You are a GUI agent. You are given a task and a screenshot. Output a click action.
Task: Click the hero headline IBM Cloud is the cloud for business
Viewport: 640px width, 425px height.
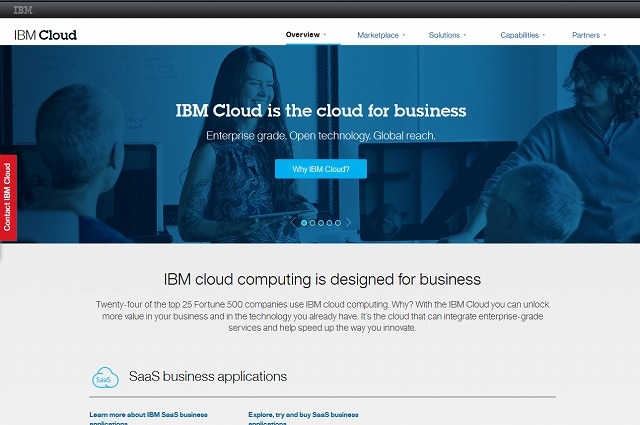click(321, 111)
